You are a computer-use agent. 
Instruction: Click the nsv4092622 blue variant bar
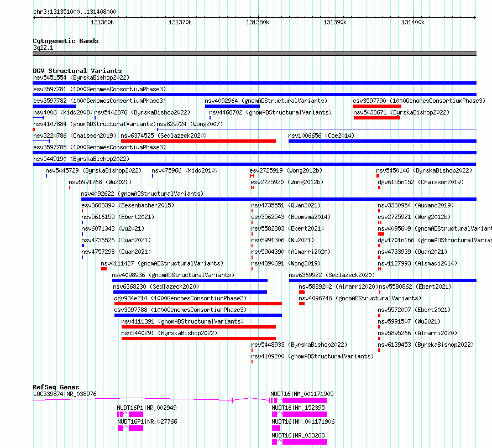tap(279, 199)
